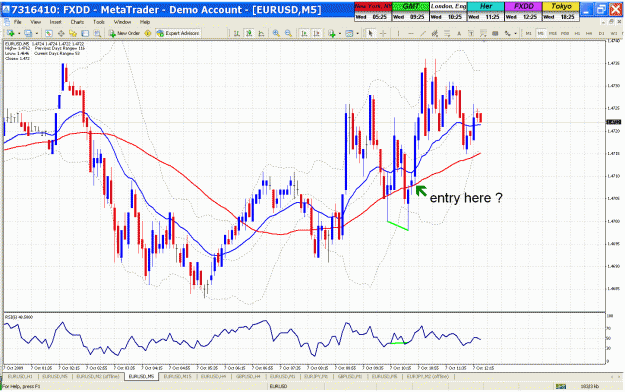Click the GMT clock widget
Viewport: 625px width, 392px height.
[x=411, y=12]
